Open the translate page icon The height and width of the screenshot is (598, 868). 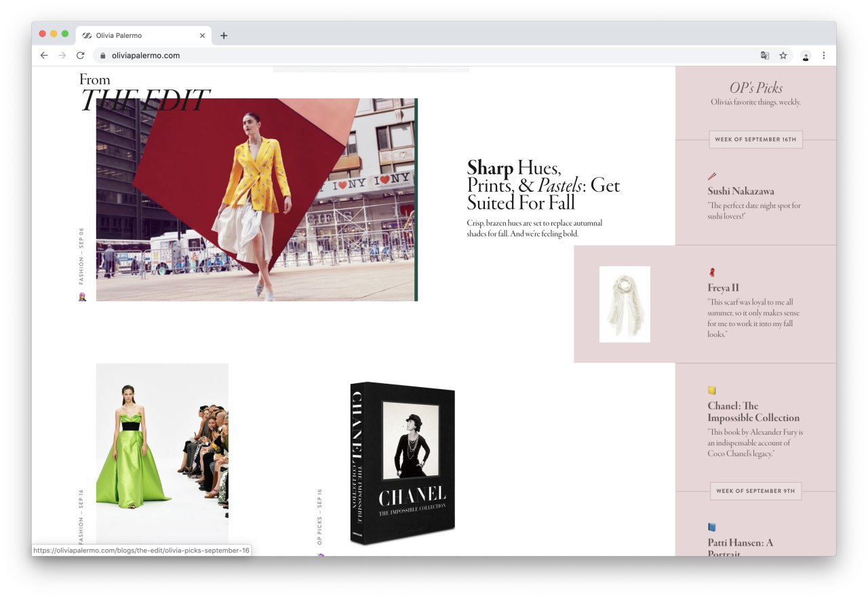[x=765, y=56]
